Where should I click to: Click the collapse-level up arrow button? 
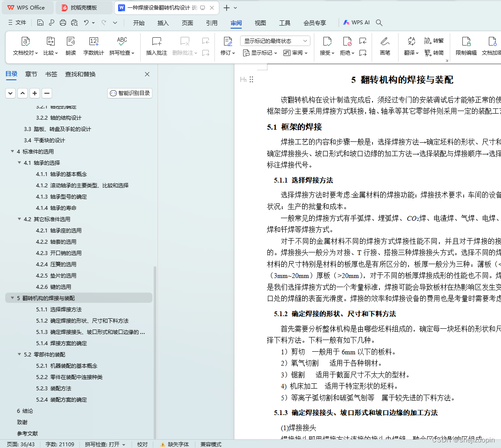click(23, 93)
